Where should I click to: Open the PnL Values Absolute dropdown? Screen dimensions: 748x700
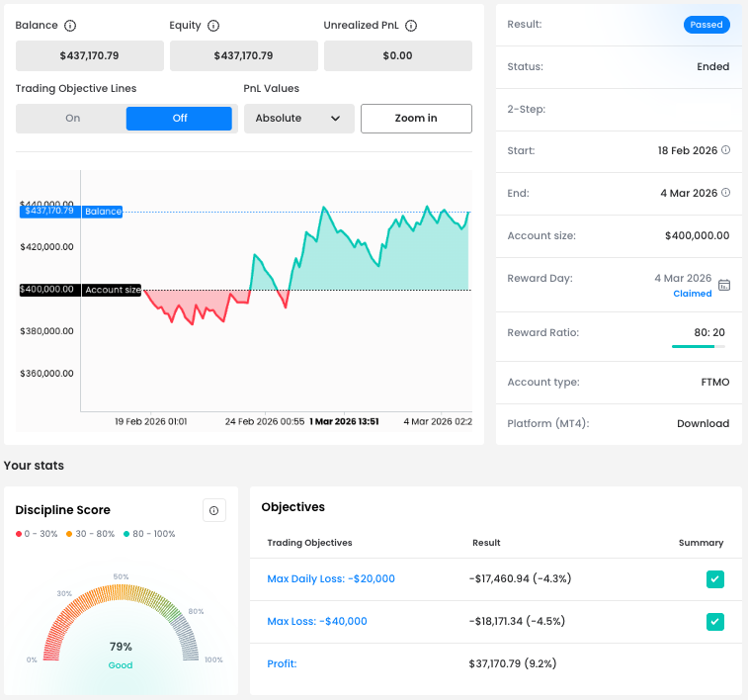click(298, 118)
